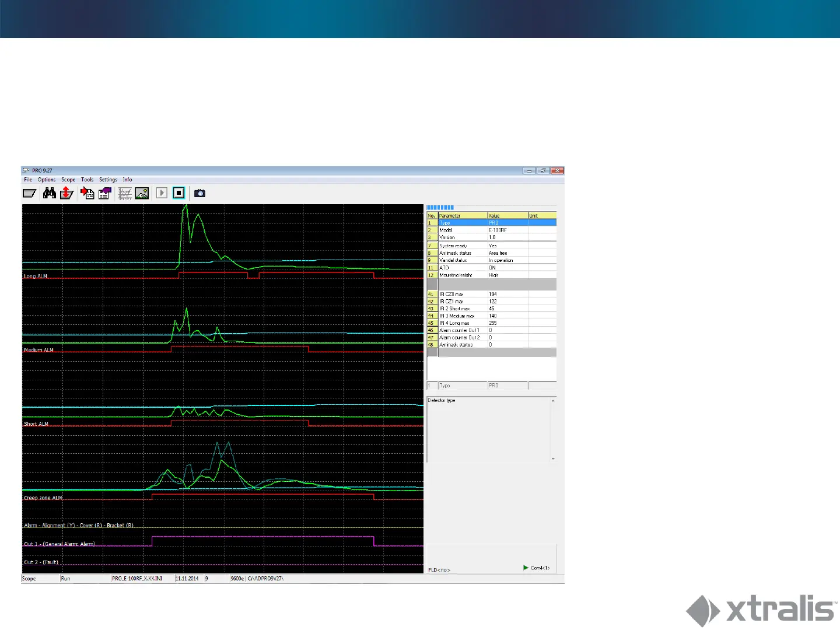Click the blue progress bar above the table

coord(440,208)
